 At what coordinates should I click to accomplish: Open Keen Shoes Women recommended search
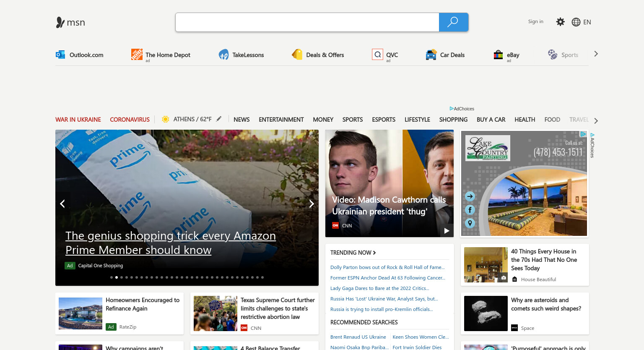click(421, 337)
